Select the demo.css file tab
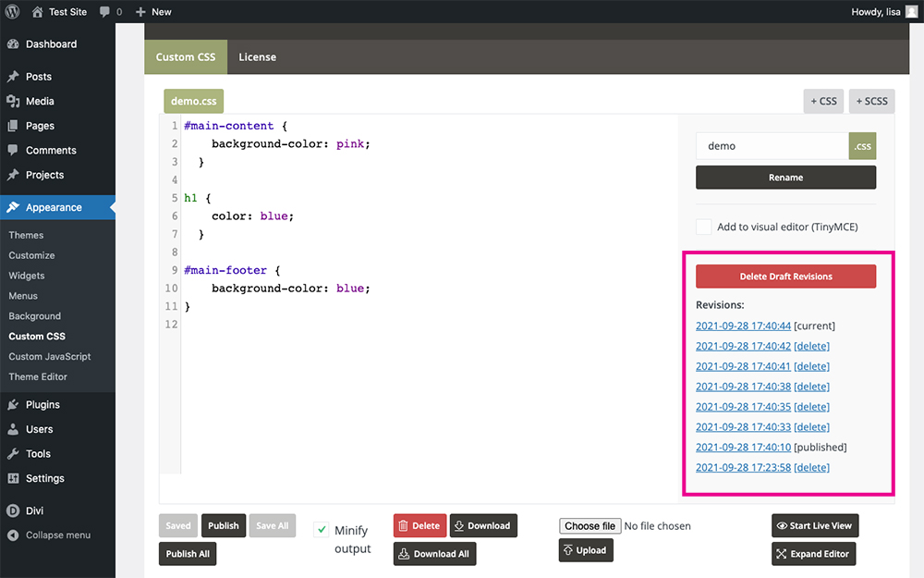The height and width of the screenshot is (578, 924). click(x=194, y=102)
